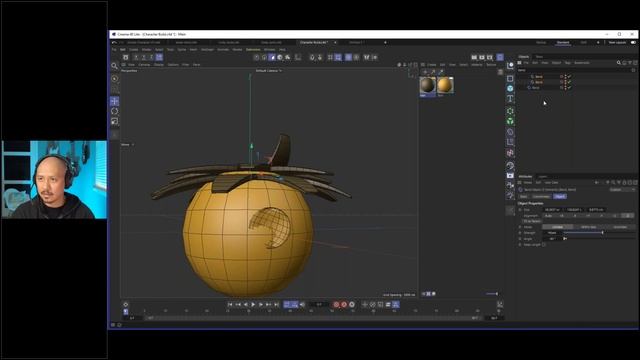Open viewport Filter menu
The width and height of the screenshot is (640, 360).
click(185, 64)
